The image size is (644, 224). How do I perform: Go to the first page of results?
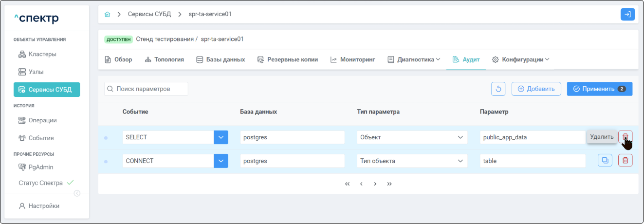(x=347, y=184)
